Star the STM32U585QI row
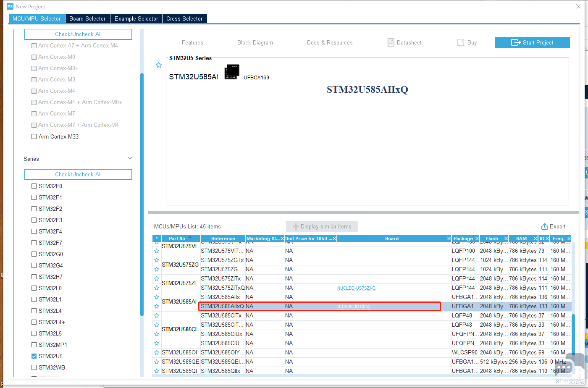 (x=157, y=371)
